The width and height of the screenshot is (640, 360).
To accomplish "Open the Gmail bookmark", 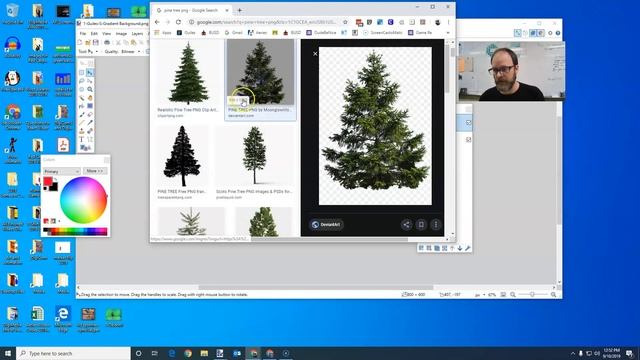I will (x=234, y=33).
